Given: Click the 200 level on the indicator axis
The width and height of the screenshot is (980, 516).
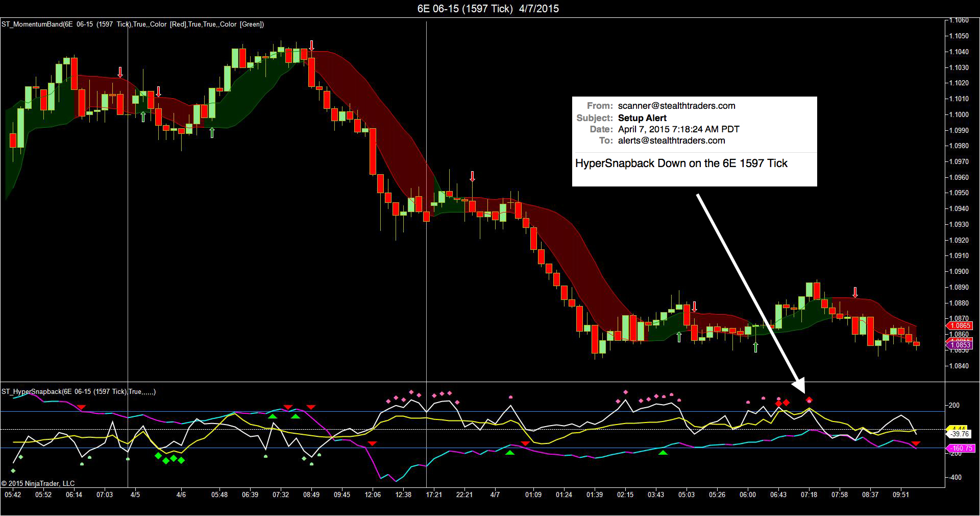Looking at the screenshot, I should click(953, 405).
